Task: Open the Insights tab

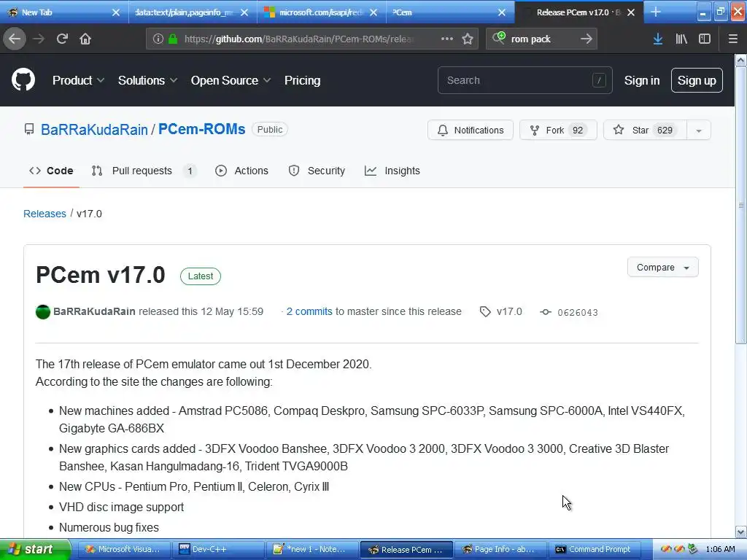Action: [x=392, y=171]
